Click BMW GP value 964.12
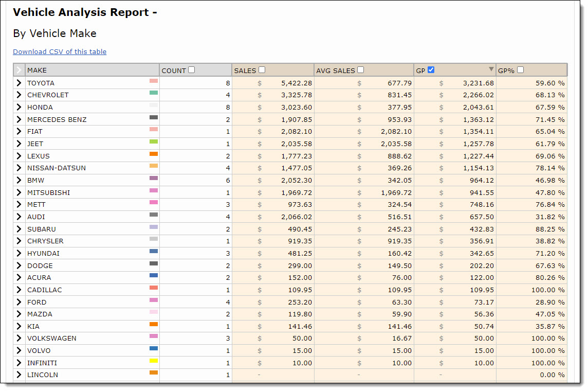Viewport: 588px width, 391px height. click(x=482, y=180)
